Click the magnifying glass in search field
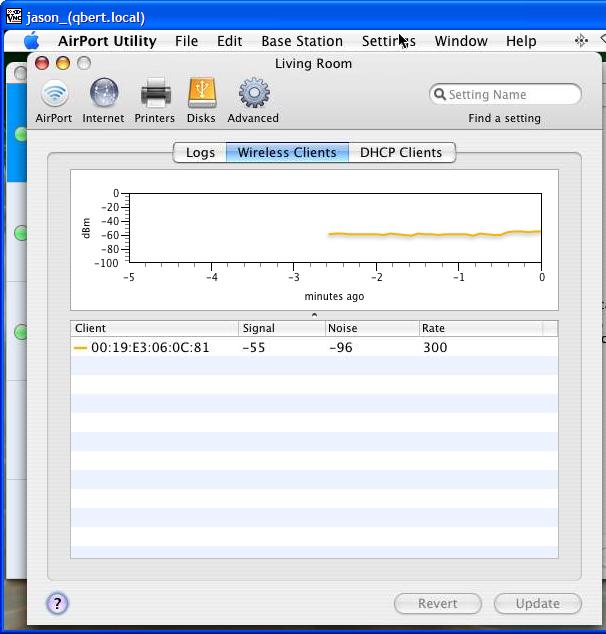This screenshot has width=606, height=634. tap(440, 94)
